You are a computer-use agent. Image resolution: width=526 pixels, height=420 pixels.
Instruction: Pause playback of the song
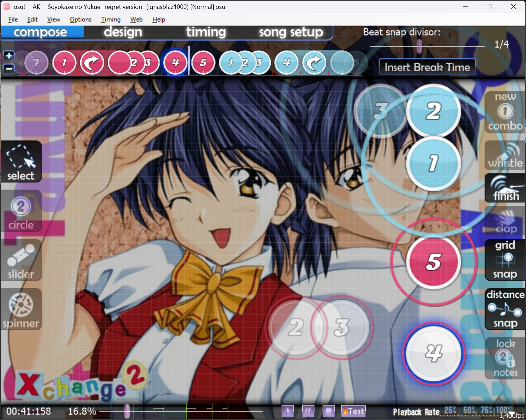coord(308,411)
